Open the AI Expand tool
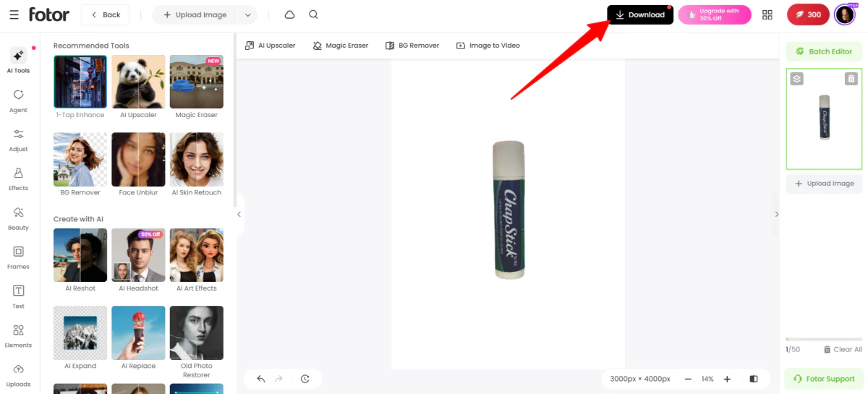868x394 pixels. pyautogui.click(x=80, y=333)
